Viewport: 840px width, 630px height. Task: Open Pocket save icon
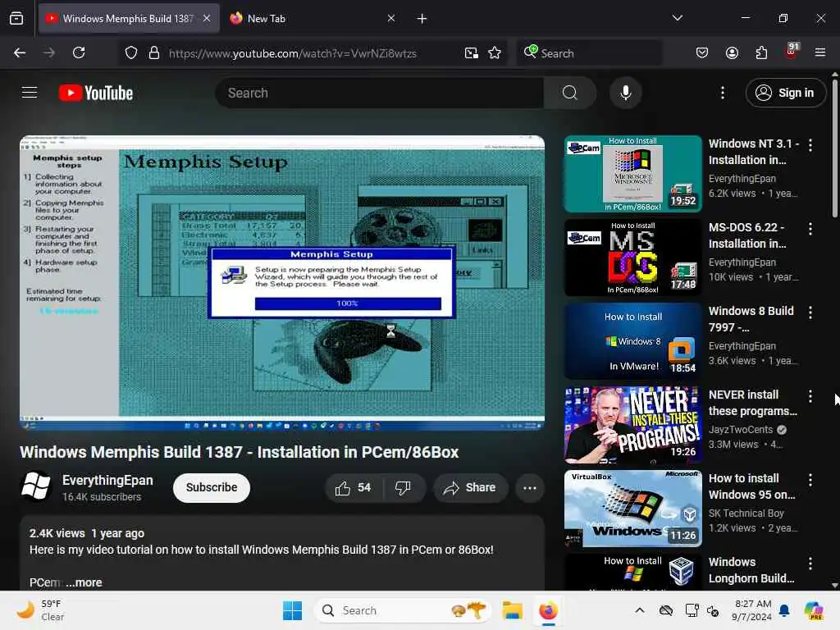(x=702, y=52)
